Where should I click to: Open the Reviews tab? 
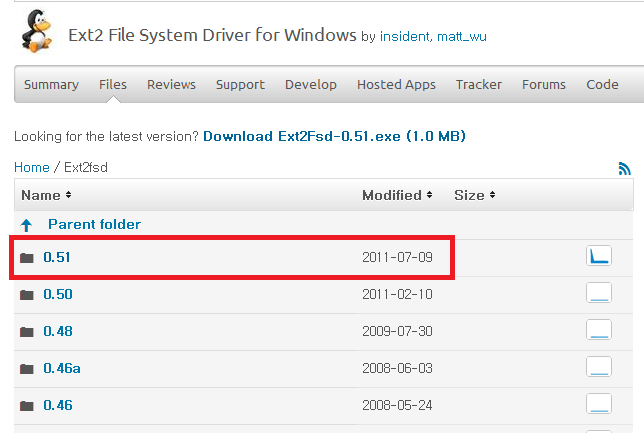pos(171,85)
